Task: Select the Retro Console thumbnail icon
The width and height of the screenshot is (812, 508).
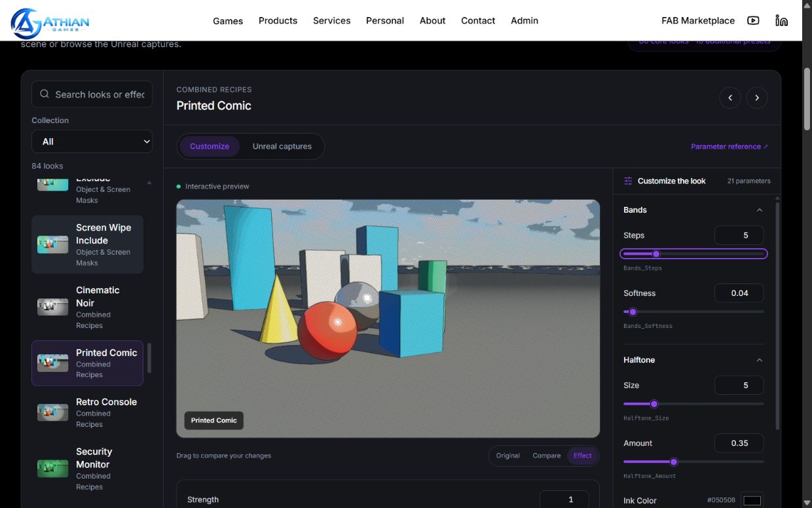Action: [52, 412]
